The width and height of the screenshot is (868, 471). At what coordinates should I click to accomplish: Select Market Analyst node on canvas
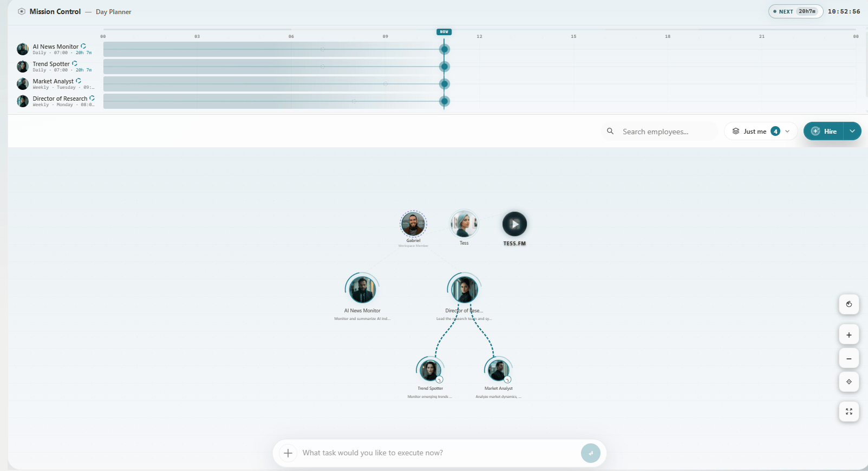[498, 370]
